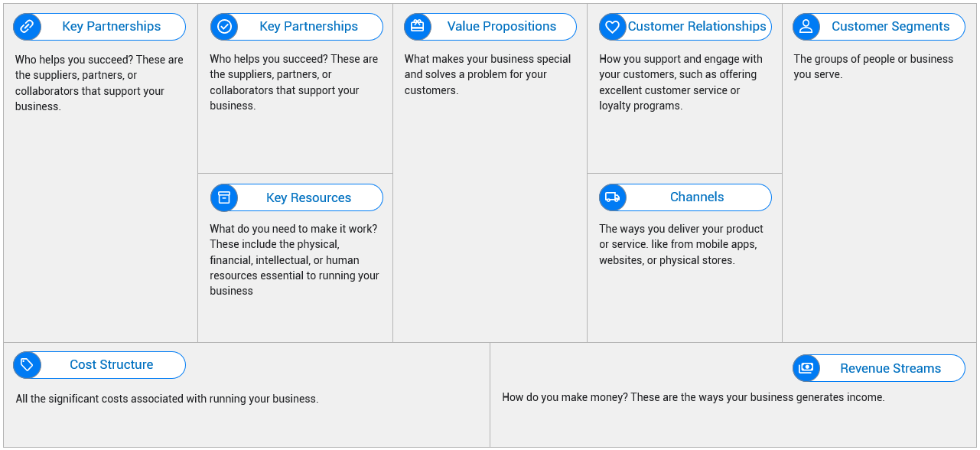The height and width of the screenshot is (450, 980).
Task: Click the archive box icon for Key Resources
Action: [x=224, y=197]
